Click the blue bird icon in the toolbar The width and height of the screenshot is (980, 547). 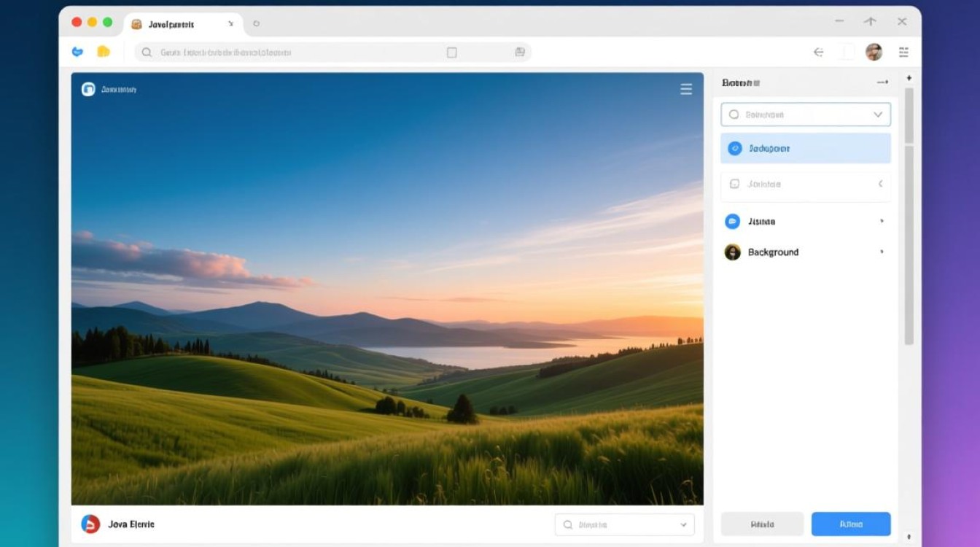[78, 52]
